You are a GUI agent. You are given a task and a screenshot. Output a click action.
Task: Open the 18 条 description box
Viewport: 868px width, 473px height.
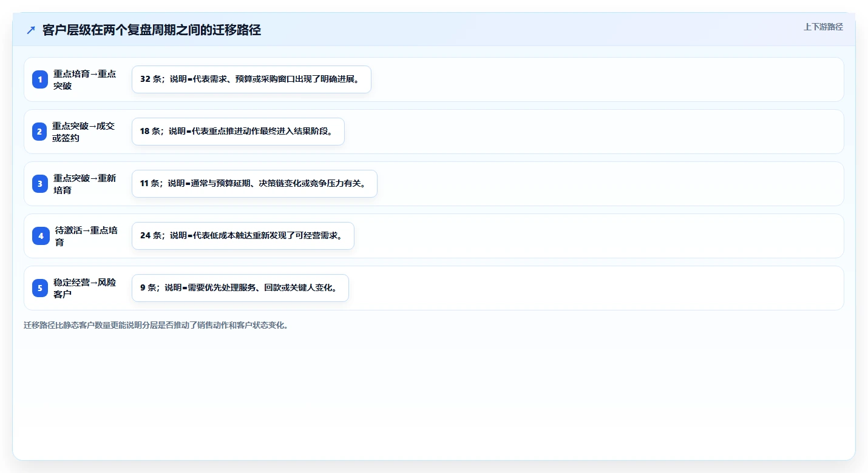pyautogui.click(x=238, y=132)
